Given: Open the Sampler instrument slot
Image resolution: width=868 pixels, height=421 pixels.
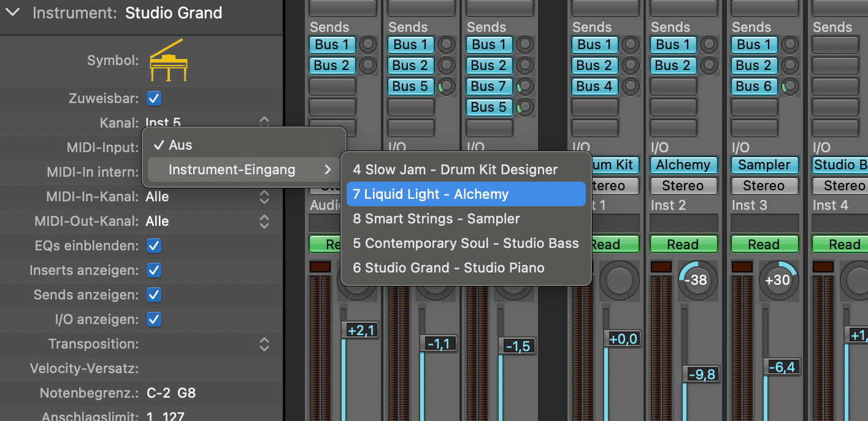Looking at the screenshot, I should pyautogui.click(x=764, y=164).
